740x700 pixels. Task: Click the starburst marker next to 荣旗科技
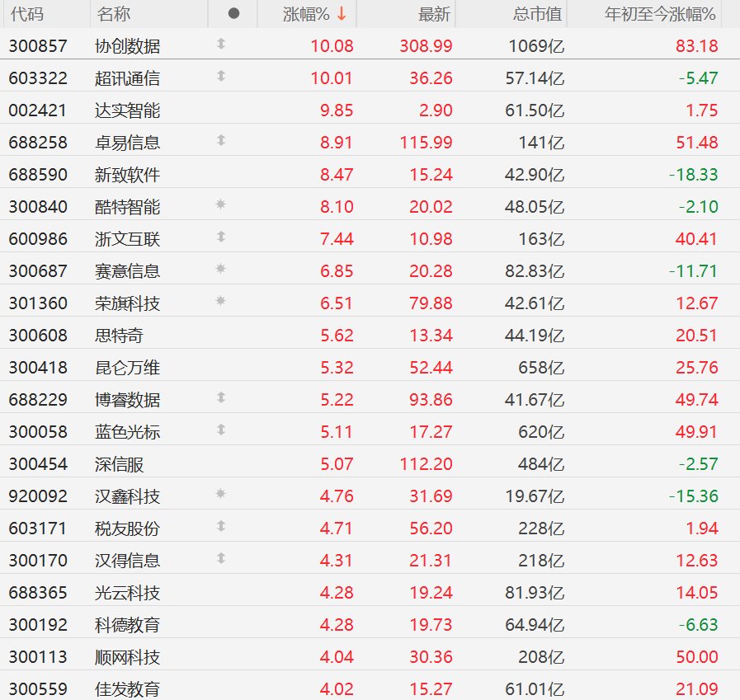(220, 301)
